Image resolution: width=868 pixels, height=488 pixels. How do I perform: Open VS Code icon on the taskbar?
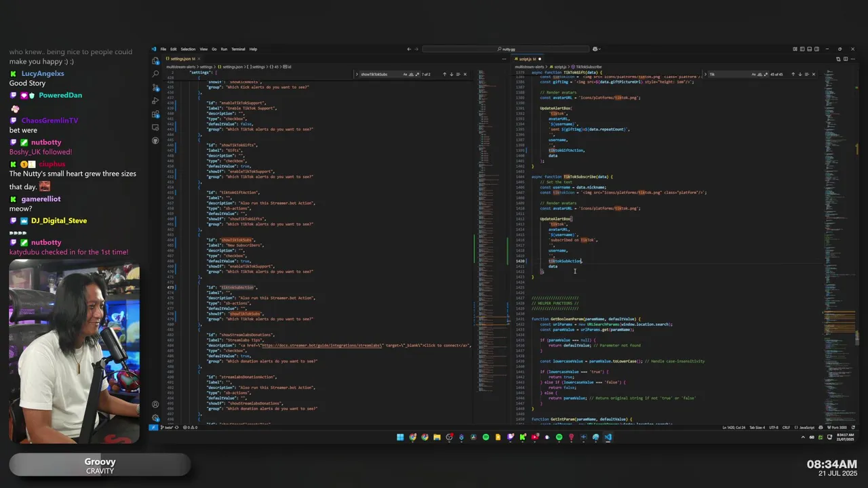coord(608,437)
